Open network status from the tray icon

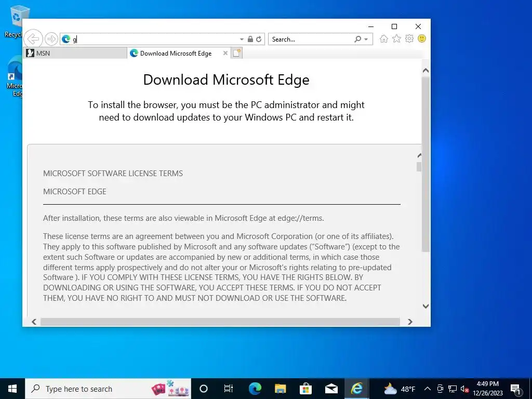coord(453,389)
